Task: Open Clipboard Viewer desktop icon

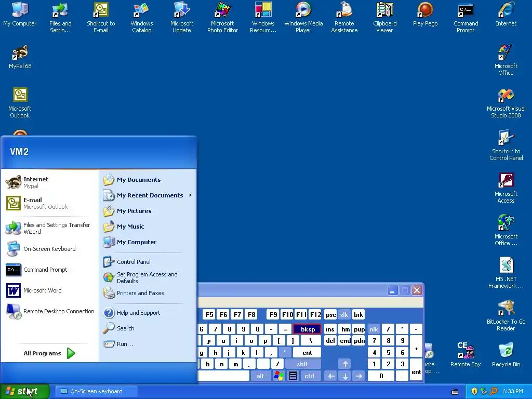Action: tap(385, 17)
